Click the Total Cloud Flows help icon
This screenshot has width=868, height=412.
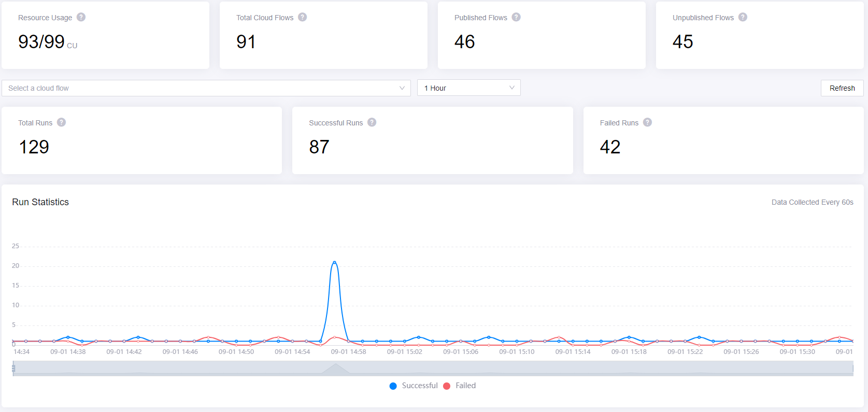click(302, 17)
